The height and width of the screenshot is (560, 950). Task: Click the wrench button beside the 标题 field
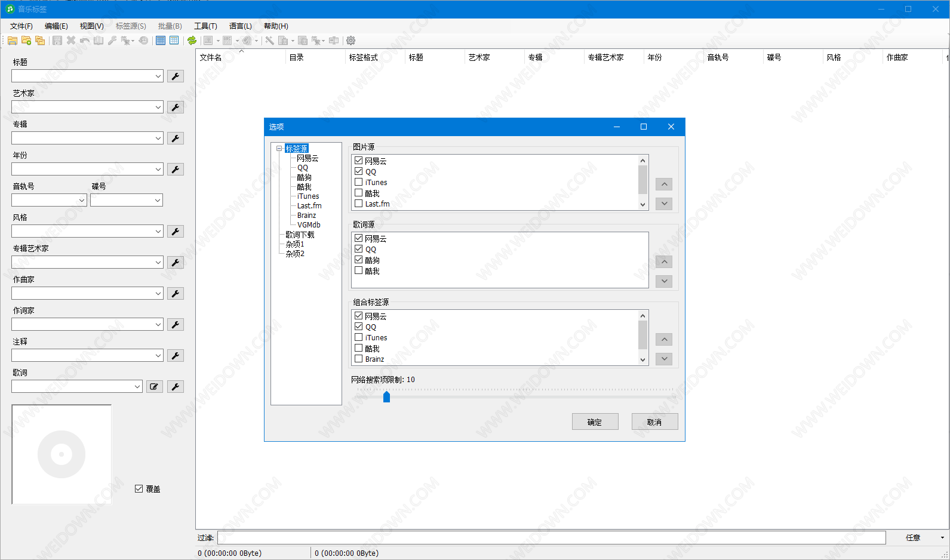[x=176, y=76]
